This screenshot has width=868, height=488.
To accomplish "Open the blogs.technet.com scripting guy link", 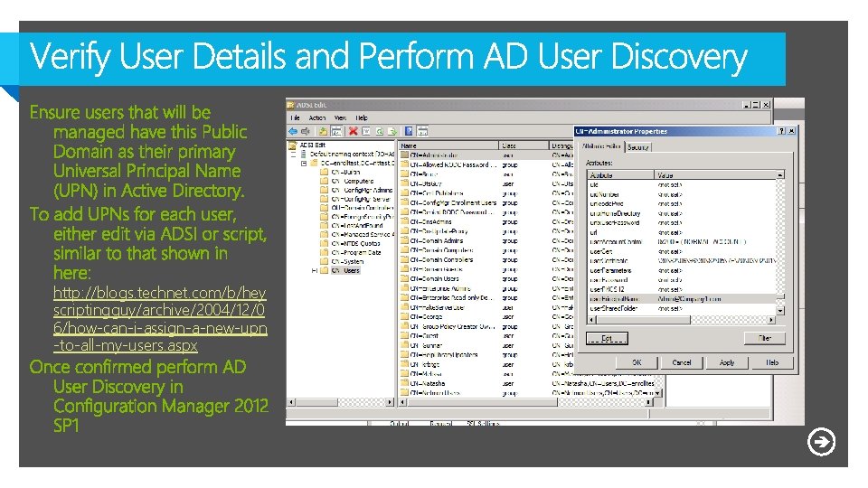I will 160,319.
